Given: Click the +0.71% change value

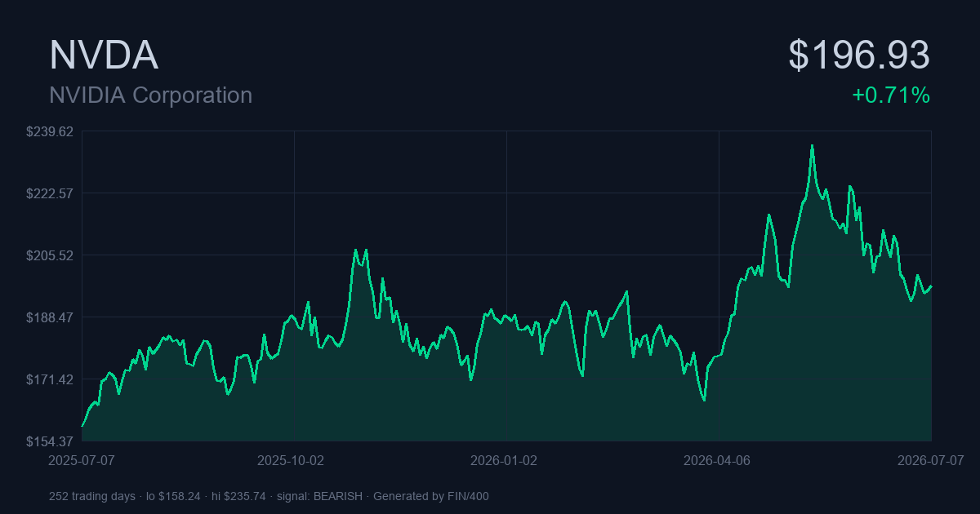Looking at the screenshot, I should (891, 95).
